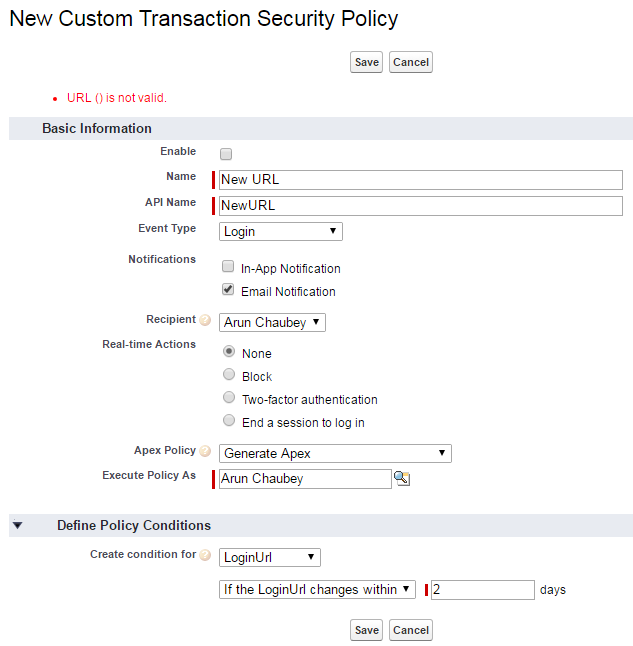Viewport: 633px width, 646px height.
Task: Select the None real-time action
Action: click(x=229, y=352)
